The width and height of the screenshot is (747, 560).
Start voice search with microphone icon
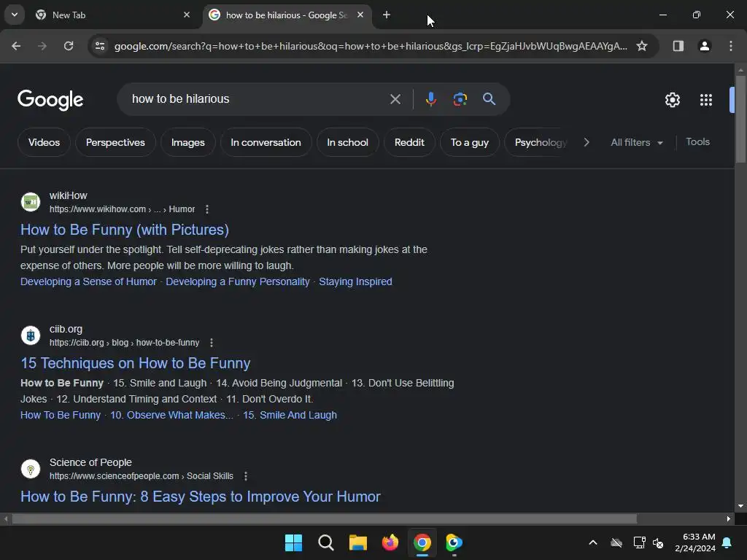(430, 99)
